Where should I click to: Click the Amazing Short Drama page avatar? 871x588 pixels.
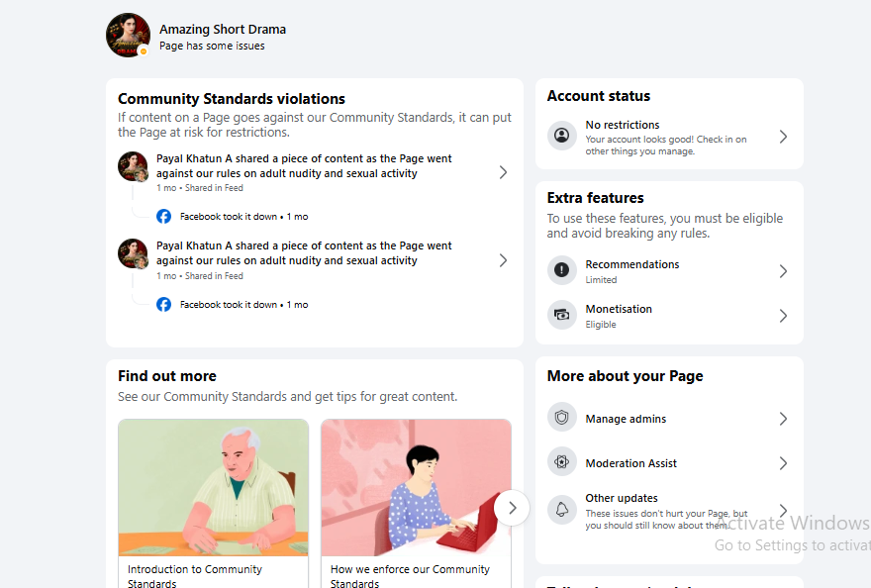click(129, 35)
